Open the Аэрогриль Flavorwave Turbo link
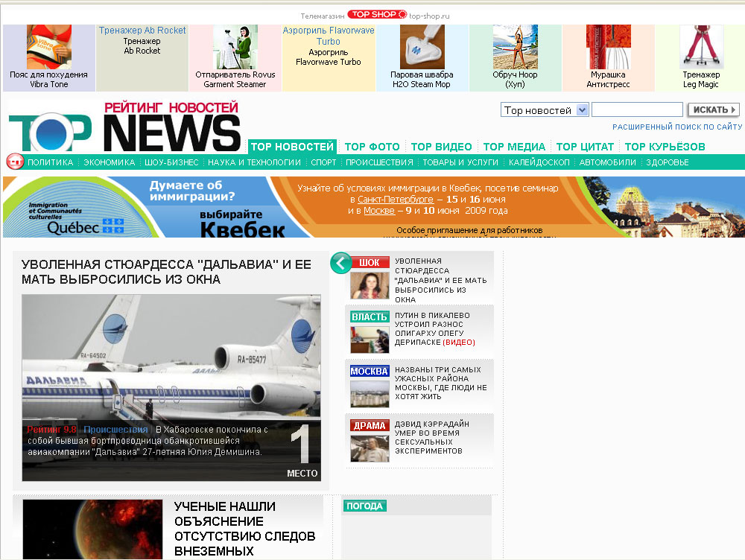Image resolution: width=745 pixels, height=560 pixels. click(x=329, y=36)
